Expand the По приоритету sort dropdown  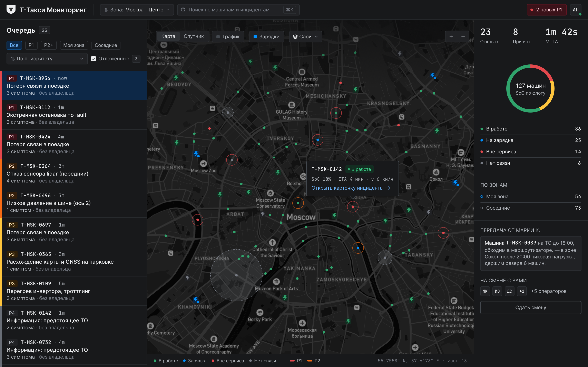click(47, 59)
